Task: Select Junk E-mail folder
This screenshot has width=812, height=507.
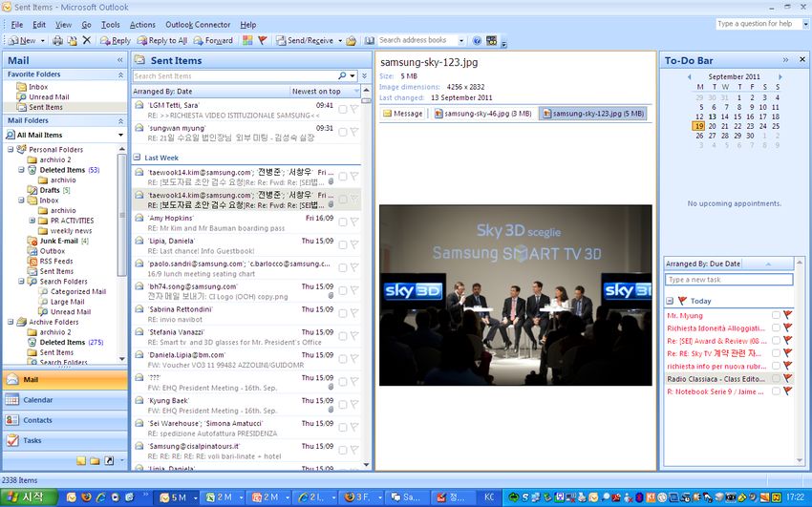Action: [58, 241]
